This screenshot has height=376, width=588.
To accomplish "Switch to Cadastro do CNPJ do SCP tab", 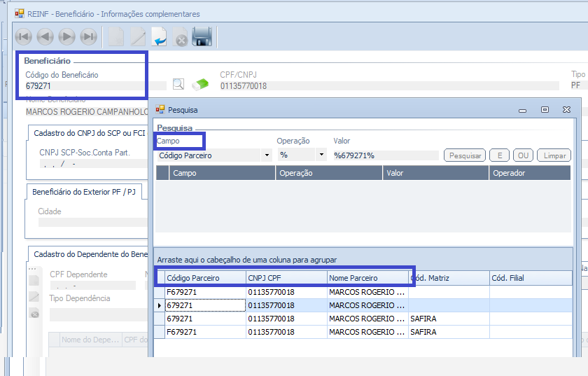I will click(89, 133).
